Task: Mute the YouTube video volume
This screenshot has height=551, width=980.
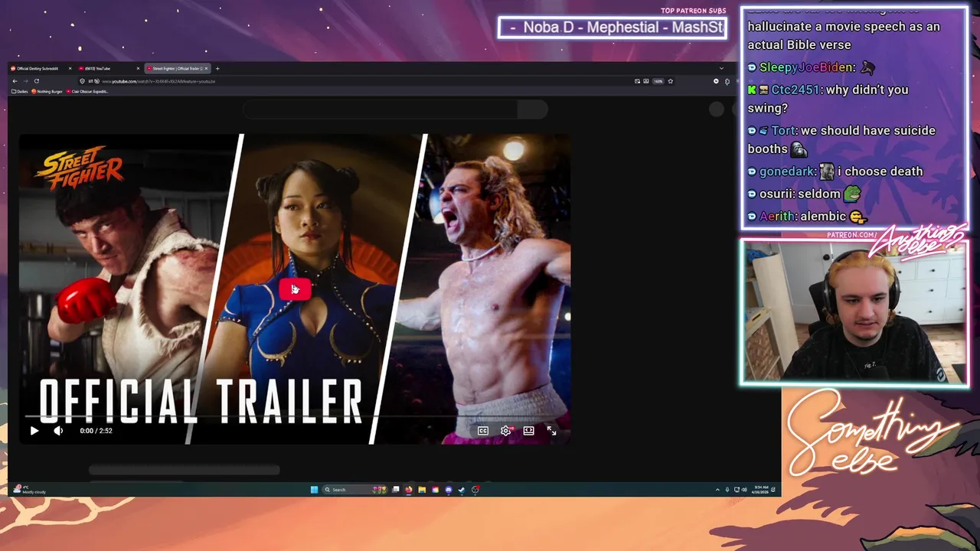Action: click(58, 431)
